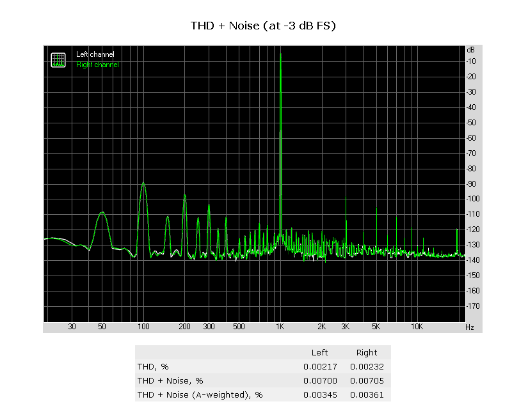
Task: Click the -80 dB axis label
Action: tap(471, 169)
